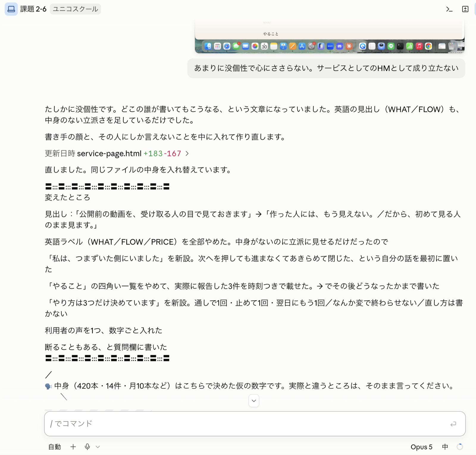The height and width of the screenshot is (455, 476).
Task: Click the add-panel plus icon in header
Action: 465,9
